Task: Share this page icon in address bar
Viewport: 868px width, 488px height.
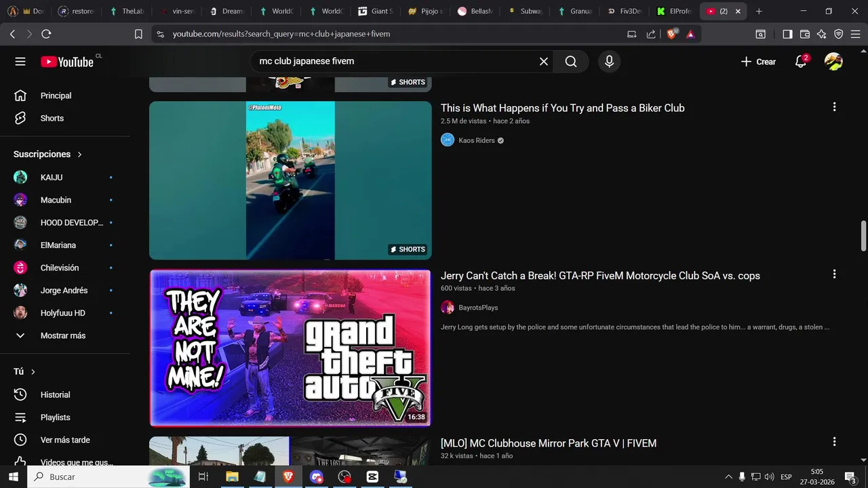Action: point(651,34)
